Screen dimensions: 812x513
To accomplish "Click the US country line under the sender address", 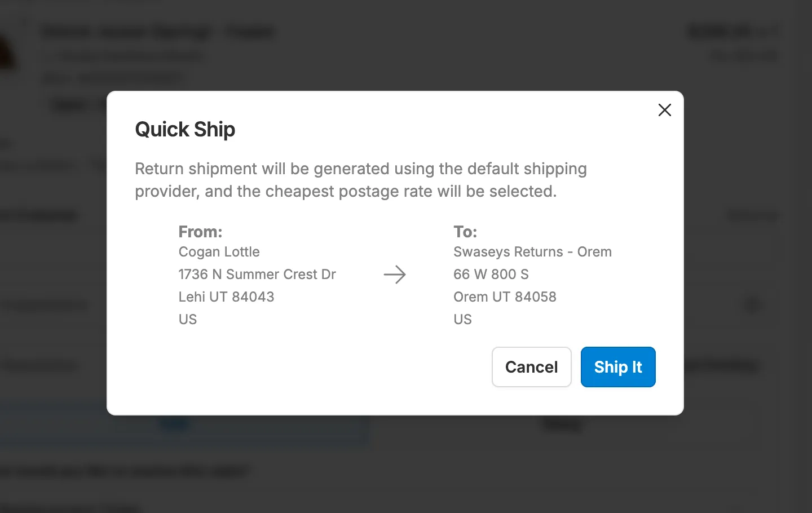I will pyautogui.click(x=187, y=320).
